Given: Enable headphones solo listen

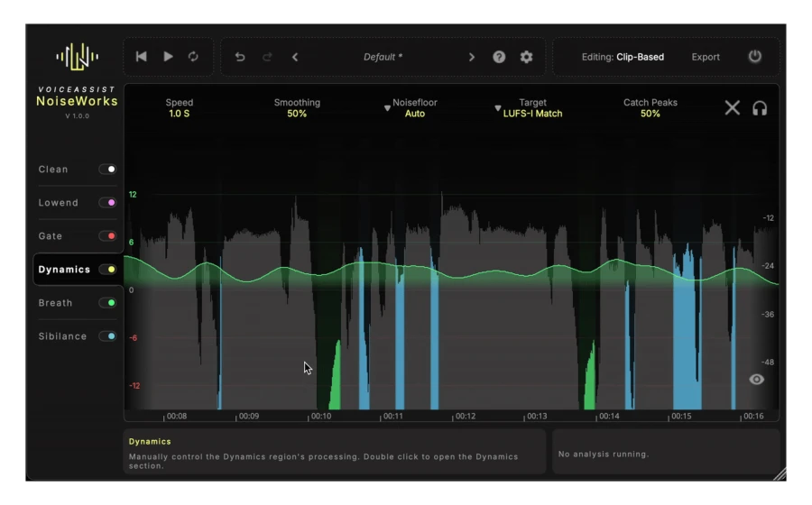Looking at the screenshot, I should tap(759, 108).
